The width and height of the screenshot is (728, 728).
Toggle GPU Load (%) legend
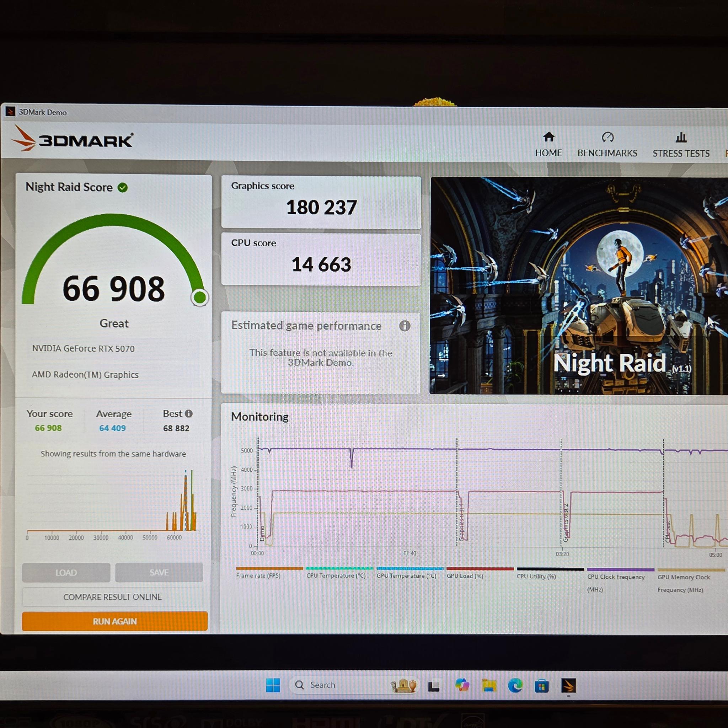coord(480,573)
